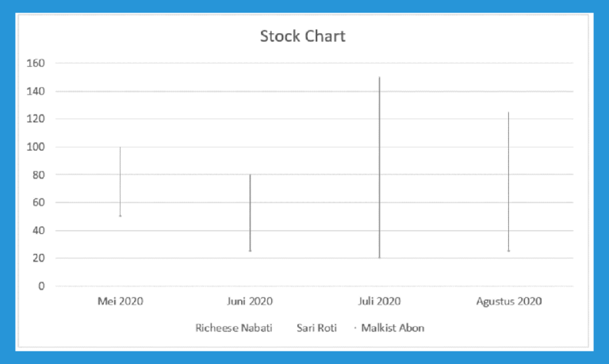
Task: Select the Richeese Nabati legend entry
Action: 234,328
